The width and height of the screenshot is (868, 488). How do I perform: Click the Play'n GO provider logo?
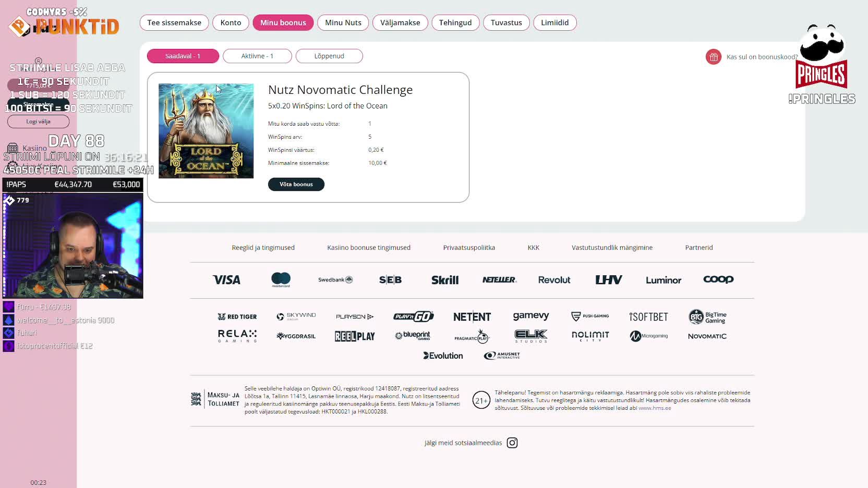coord(414,316)
